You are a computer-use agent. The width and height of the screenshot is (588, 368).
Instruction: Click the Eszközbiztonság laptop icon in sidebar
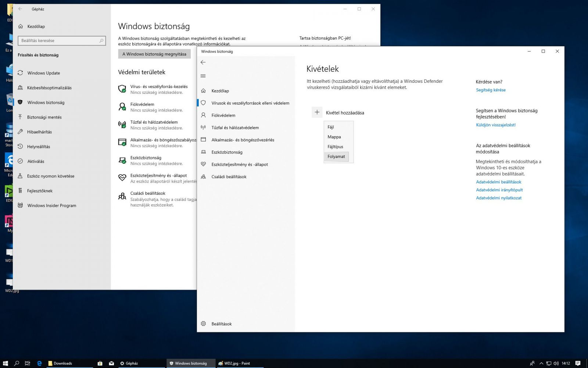click(x=203, y=152)
